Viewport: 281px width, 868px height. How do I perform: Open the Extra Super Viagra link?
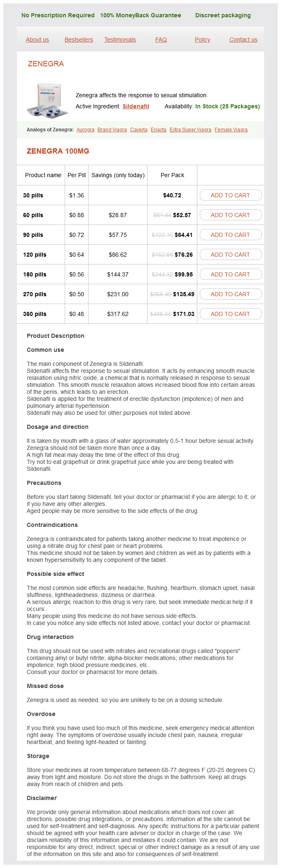[190, 130]
